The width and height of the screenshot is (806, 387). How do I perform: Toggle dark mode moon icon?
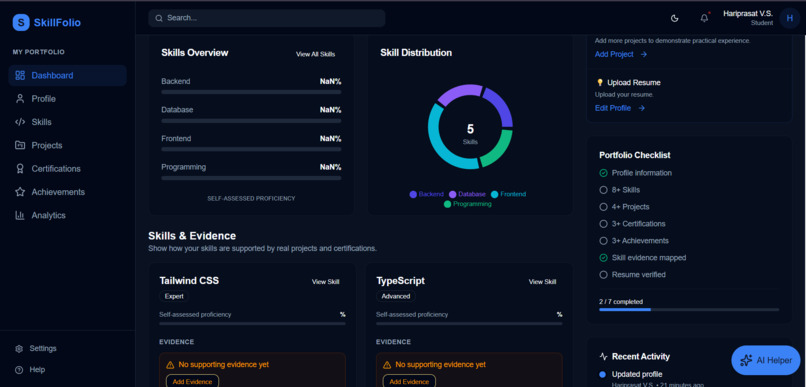pos(675,19)
